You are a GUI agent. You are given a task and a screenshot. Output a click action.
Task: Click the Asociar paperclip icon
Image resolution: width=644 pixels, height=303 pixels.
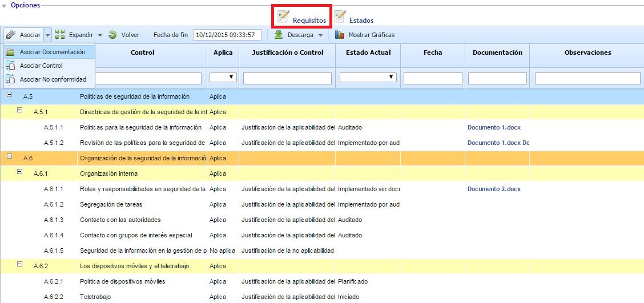11,35
